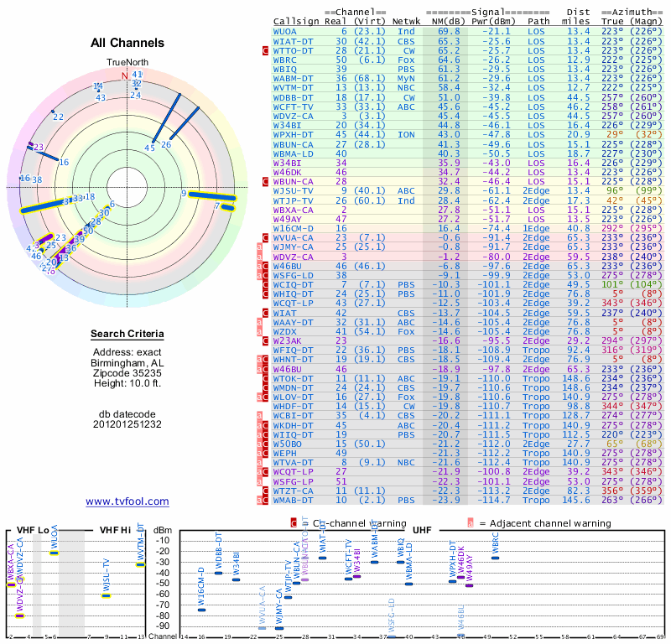Click the W46DK callsign in the table
Image resolution: width=671 pixels, height=644 pixels.
tap(288, 173)
